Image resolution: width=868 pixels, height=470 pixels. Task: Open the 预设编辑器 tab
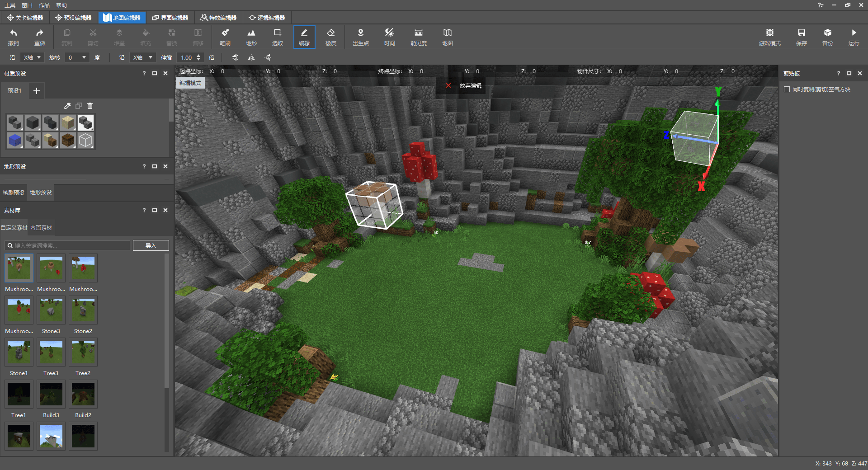pyautogui.click(x=73, y=18)
